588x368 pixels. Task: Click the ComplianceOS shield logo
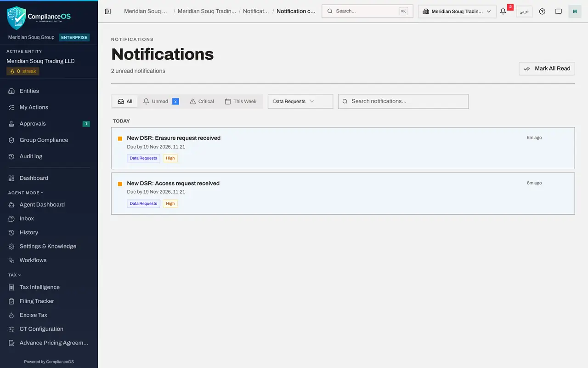click(16, 18)
